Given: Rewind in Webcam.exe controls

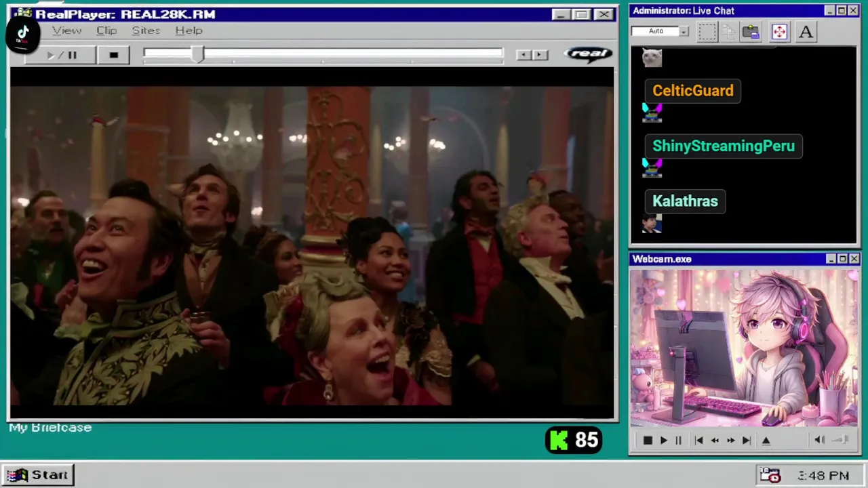Looking at the screenshot, I should coord(715,441).
